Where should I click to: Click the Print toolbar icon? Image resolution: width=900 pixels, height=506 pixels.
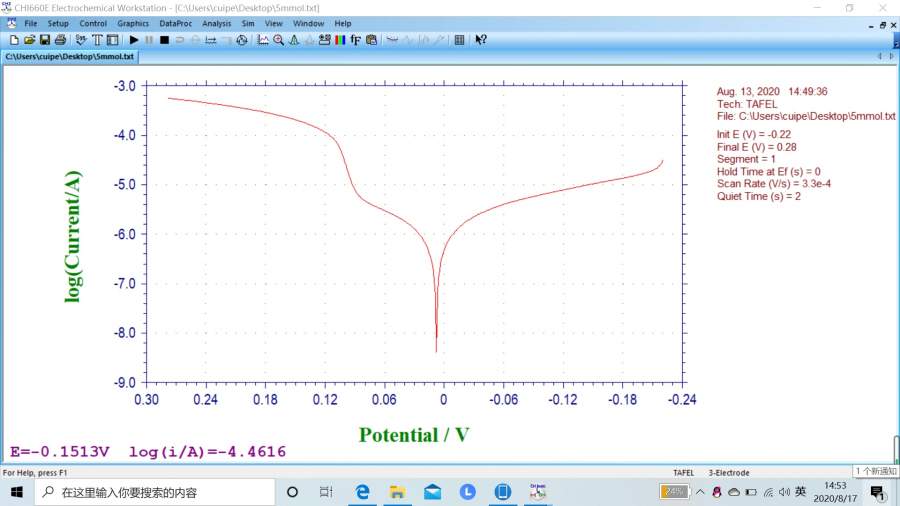[60, 40]
